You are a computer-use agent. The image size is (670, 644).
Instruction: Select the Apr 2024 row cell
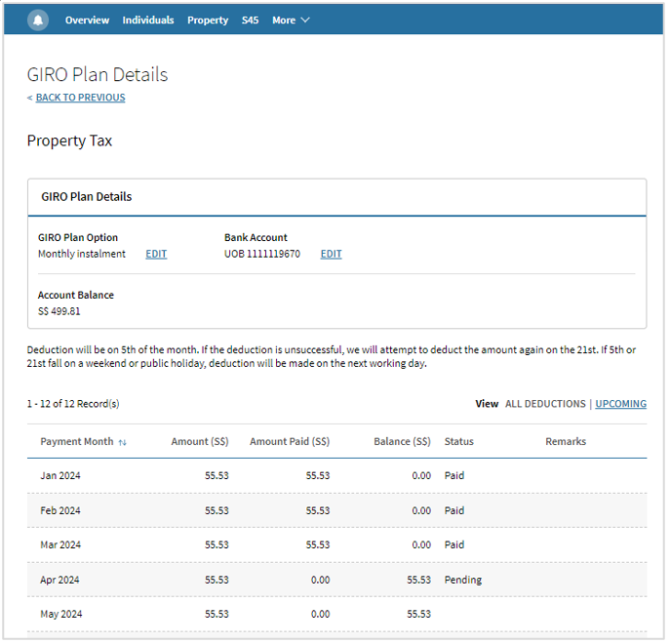point(59,581)
